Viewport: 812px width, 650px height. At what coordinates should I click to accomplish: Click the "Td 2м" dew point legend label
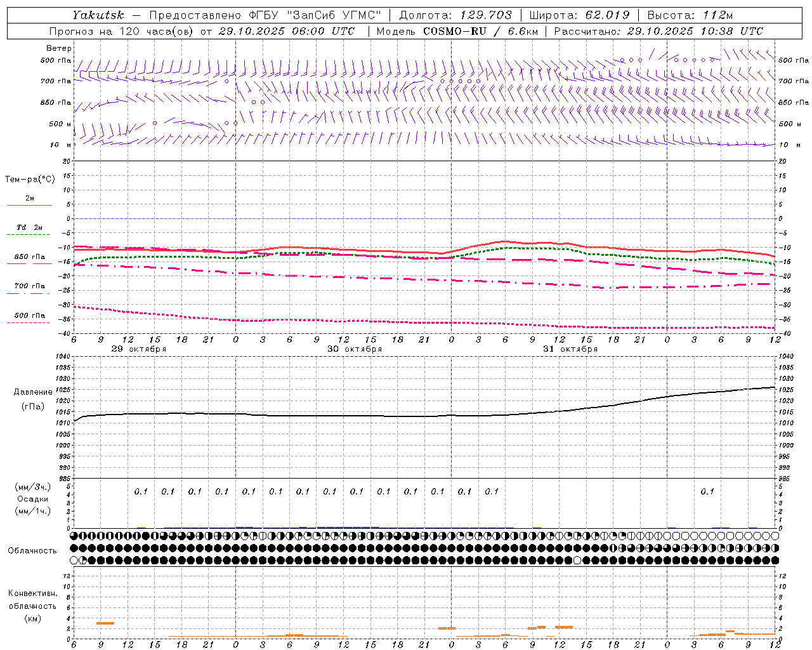pos(29,227)
